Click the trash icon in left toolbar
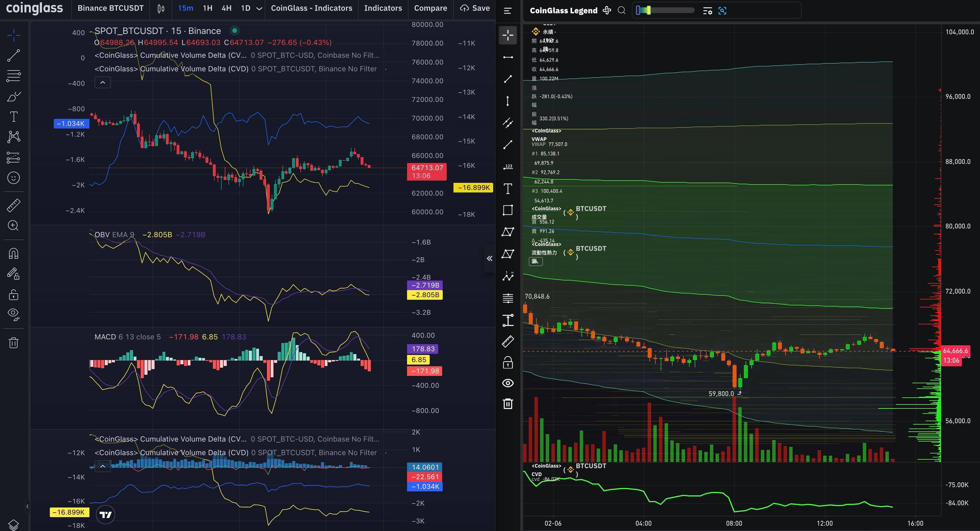980x531 pixels. pyautogui.click(x=13, y=343)
